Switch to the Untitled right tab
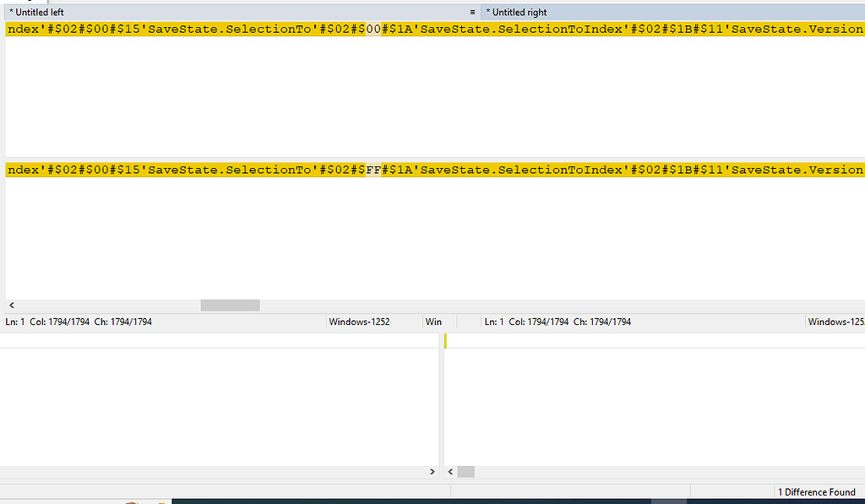 pyautogui.click(x=517, y=12)
